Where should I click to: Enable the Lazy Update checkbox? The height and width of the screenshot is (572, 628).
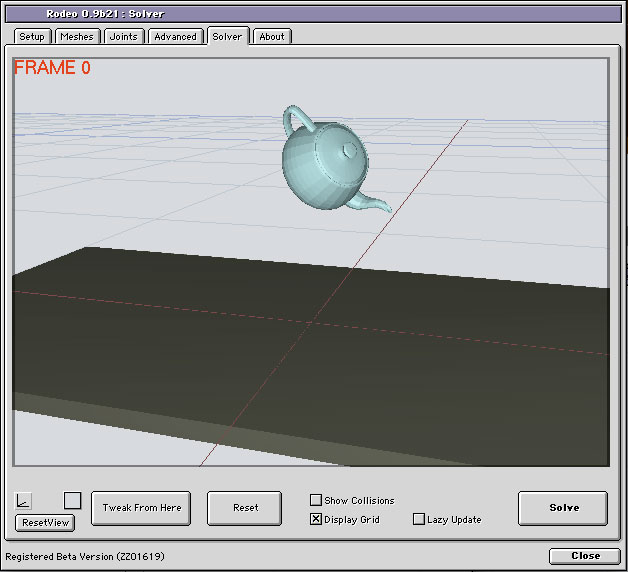[x=419, y=519]
